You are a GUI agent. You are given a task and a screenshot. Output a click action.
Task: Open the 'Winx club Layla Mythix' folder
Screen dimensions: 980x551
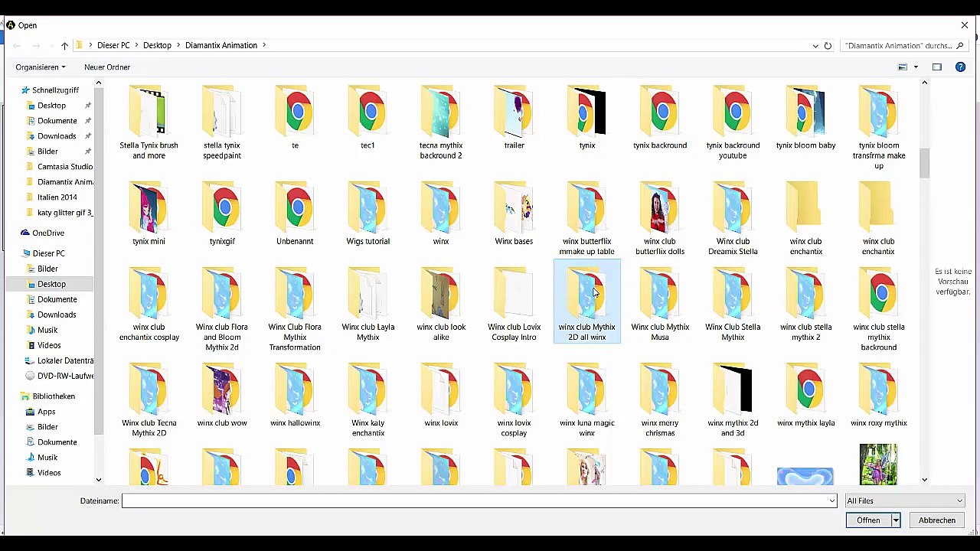[x=367, y=305]
